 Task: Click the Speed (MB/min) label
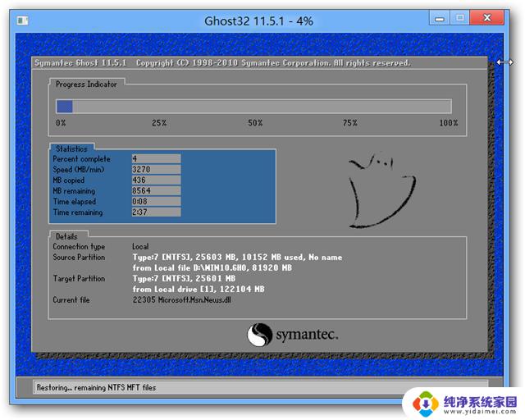[x=79, y=170]
